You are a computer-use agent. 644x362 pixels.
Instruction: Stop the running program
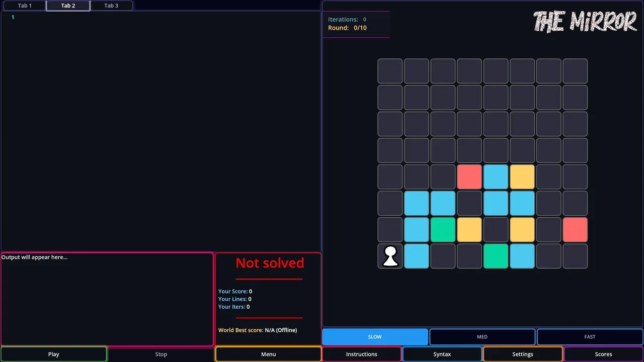(161, 354)
